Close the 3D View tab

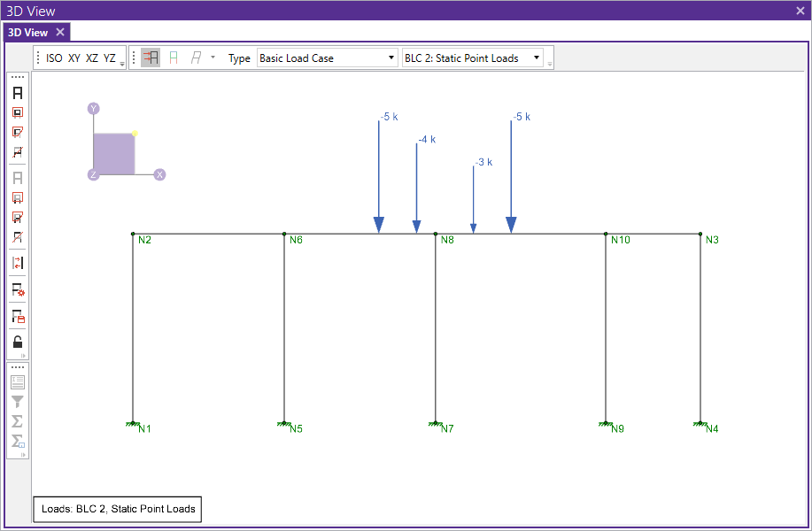tap(60, 32)
